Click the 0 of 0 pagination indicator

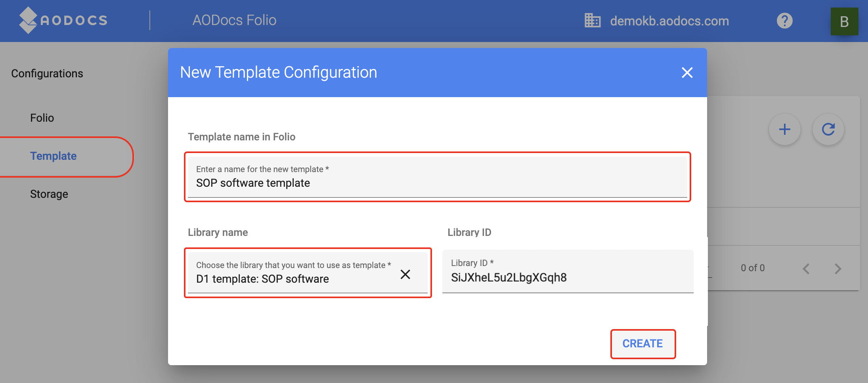(x=753, y=268)
